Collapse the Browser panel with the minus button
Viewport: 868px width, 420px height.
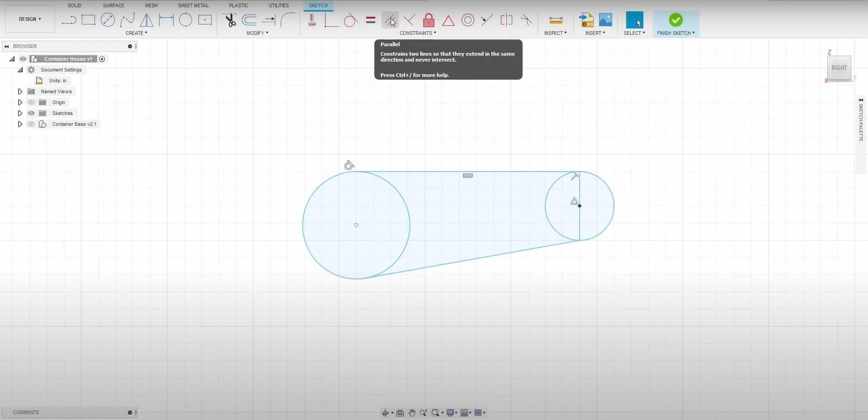(x=130, y=46)
